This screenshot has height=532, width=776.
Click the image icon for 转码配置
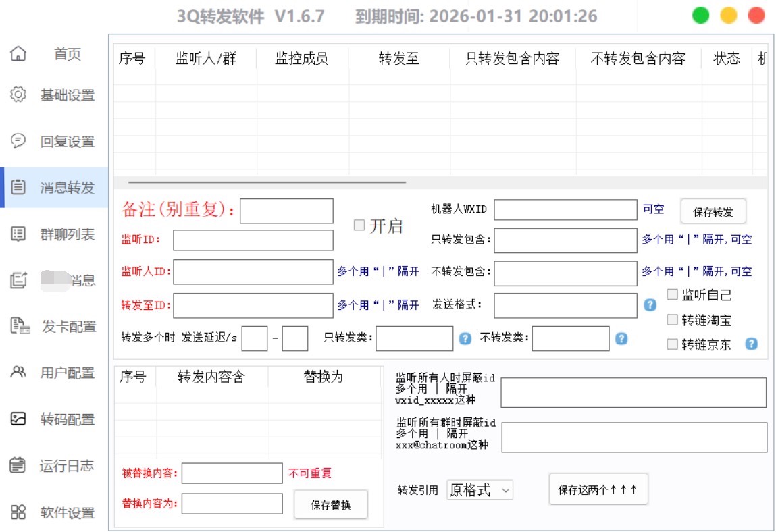(x=18, y=419)
